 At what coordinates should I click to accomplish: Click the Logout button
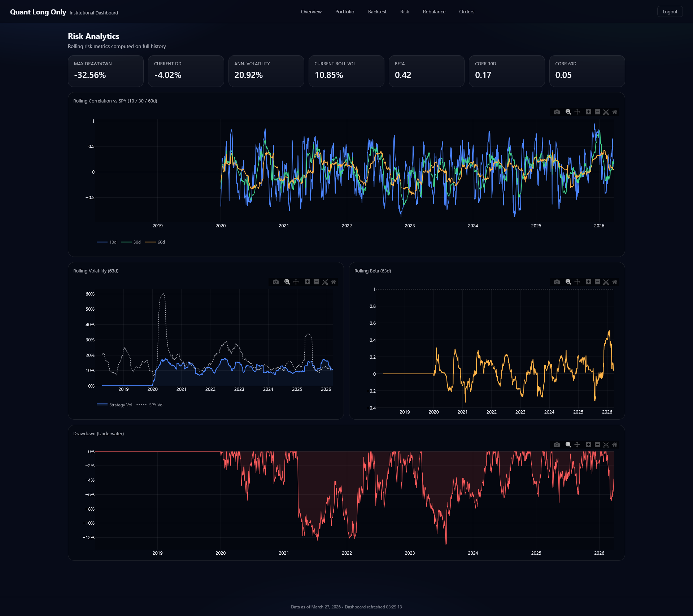[x=670, y=12]
